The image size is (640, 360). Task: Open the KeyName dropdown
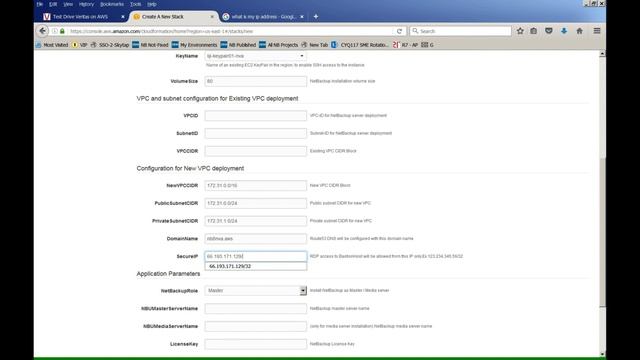(x=256, y=56)
